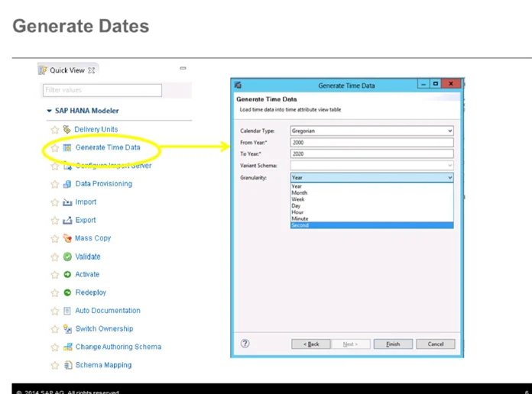The width and height of the screenshot is (532, 394).
Task: Click the Data Provisioning icon
Action: [67, 184]
